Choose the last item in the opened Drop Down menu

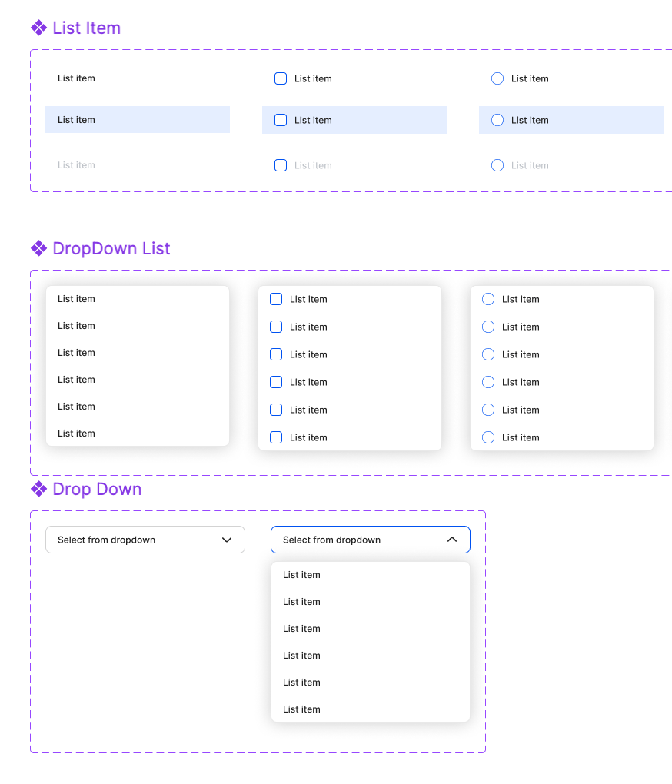pos(301,709)
